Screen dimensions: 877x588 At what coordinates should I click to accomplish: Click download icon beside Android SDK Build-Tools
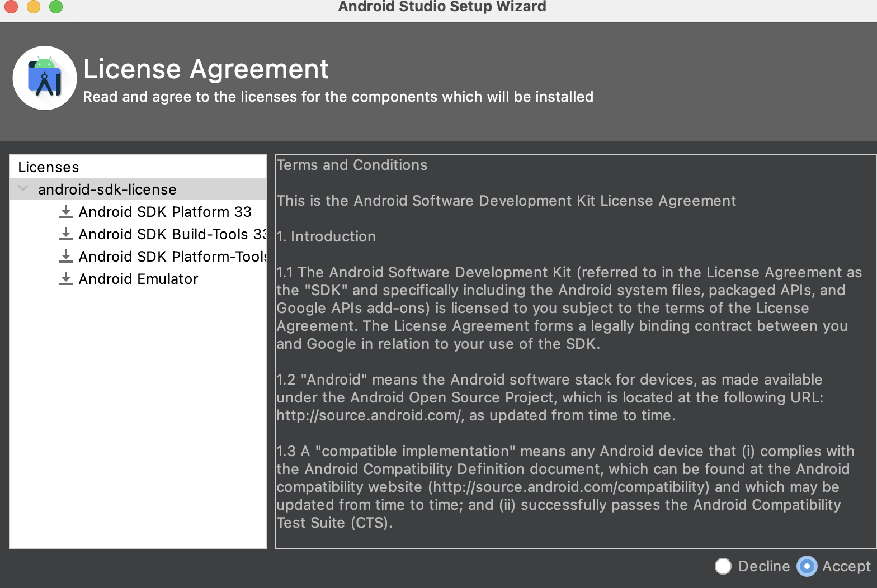click(66, 234)
